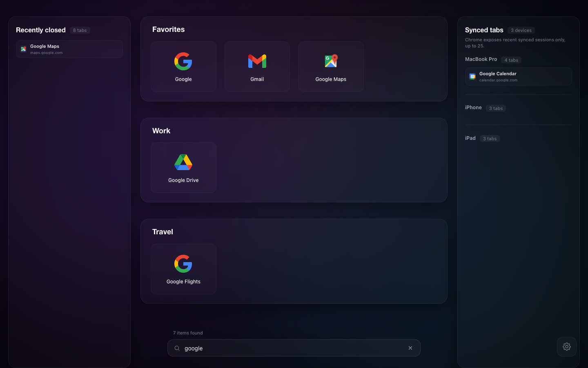Click the Synced tabs heading
The image size is (588, 368).
[x=484, y=30]
